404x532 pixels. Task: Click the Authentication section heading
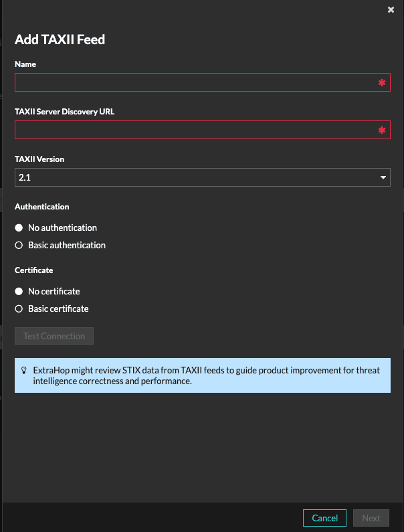click(42, 207)
